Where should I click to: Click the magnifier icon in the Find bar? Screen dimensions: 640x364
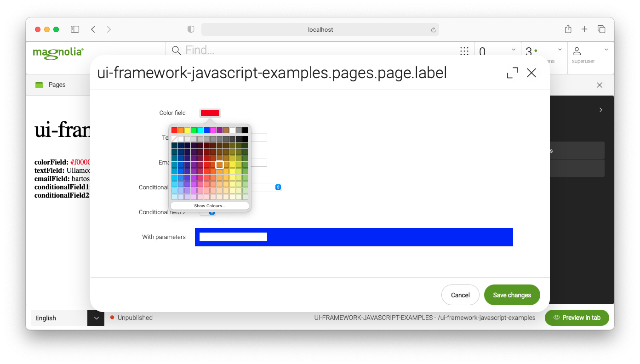[x=176, y=51]
